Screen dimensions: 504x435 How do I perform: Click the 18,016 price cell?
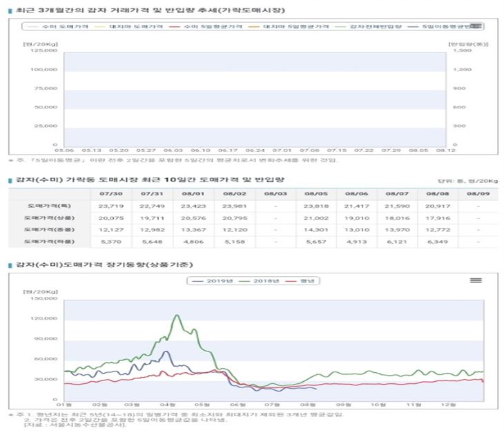[397, 218]
